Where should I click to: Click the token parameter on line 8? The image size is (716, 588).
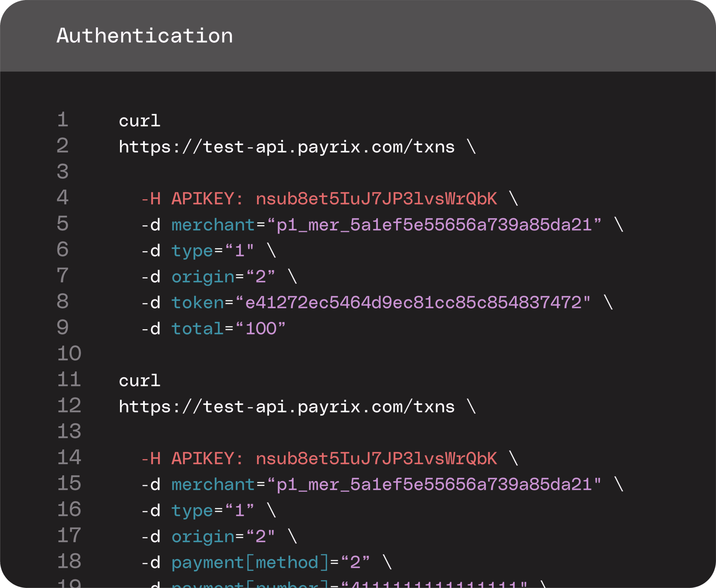click(198, 303)
